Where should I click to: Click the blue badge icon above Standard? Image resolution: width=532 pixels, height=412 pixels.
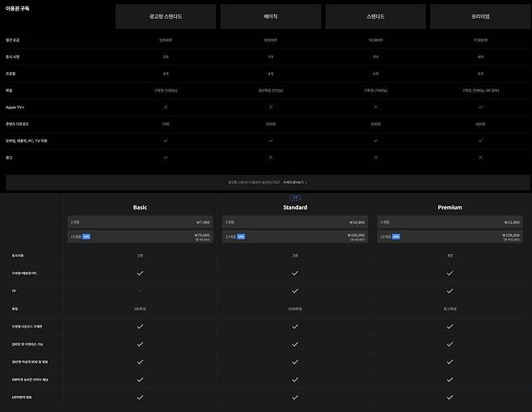coord(295,198)
